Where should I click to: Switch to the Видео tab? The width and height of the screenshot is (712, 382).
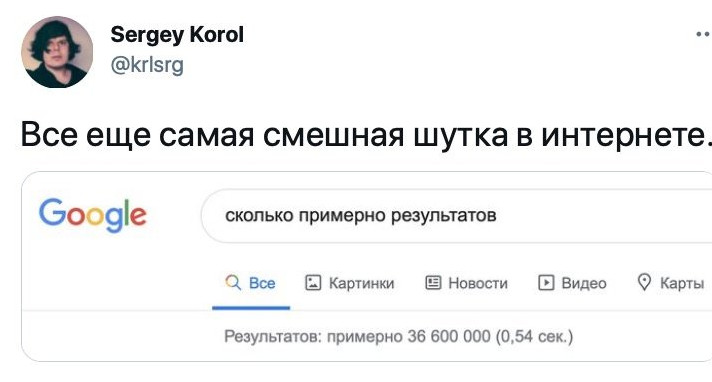pyautogui.click(x=572, y=283)
